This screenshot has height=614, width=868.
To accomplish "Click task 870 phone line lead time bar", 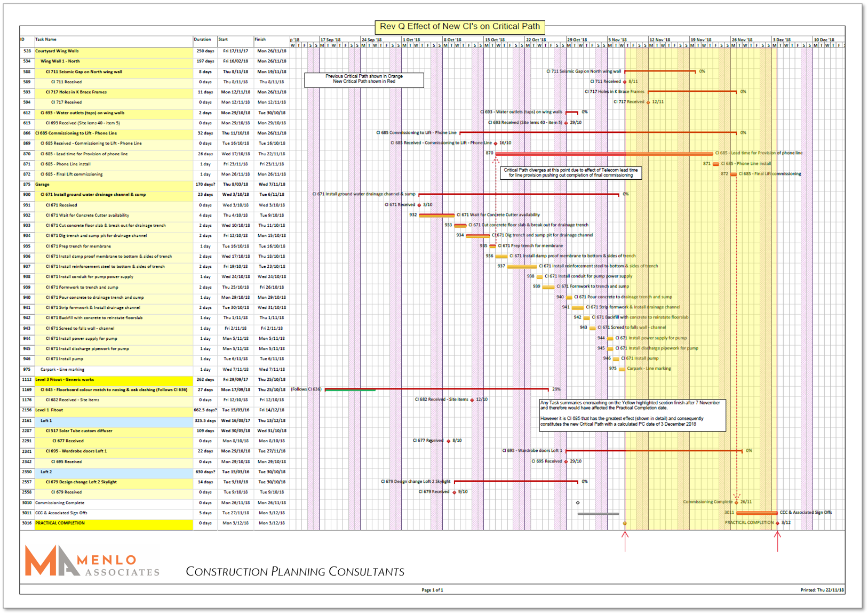I will [604, 154].
